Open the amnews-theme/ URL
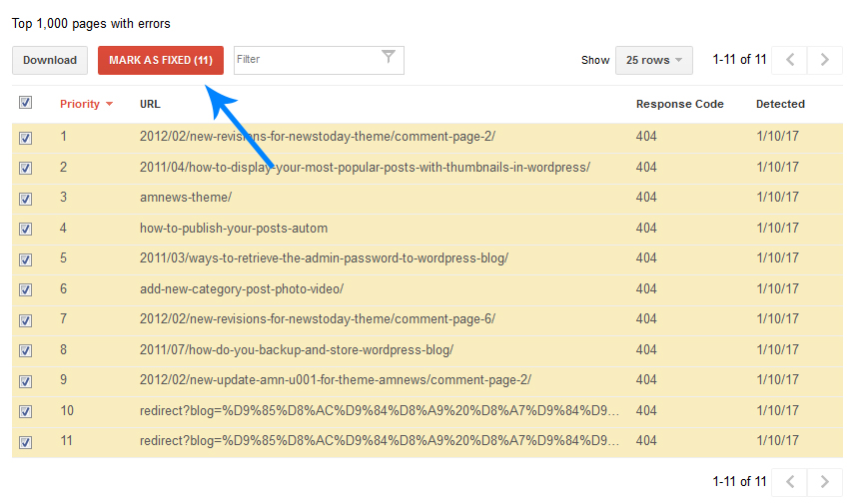Viewport: 853px width, 504px height. (x=186, y=198)
